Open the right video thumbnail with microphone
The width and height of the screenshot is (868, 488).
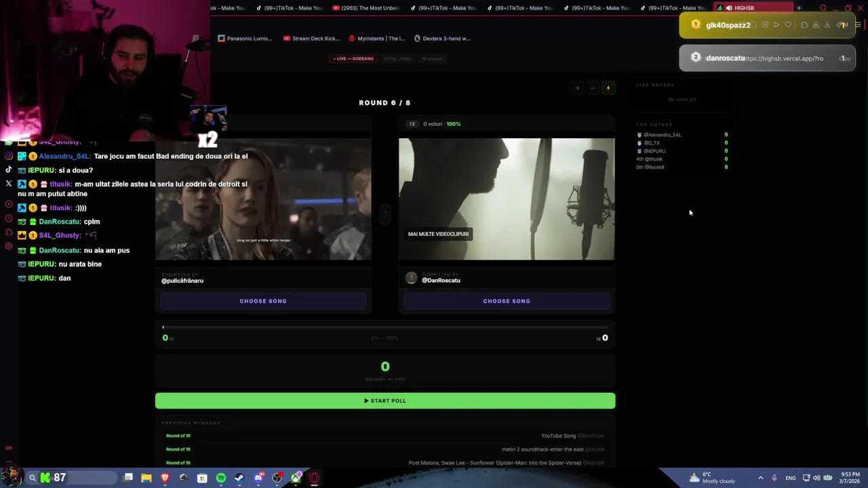pos(507,199)
